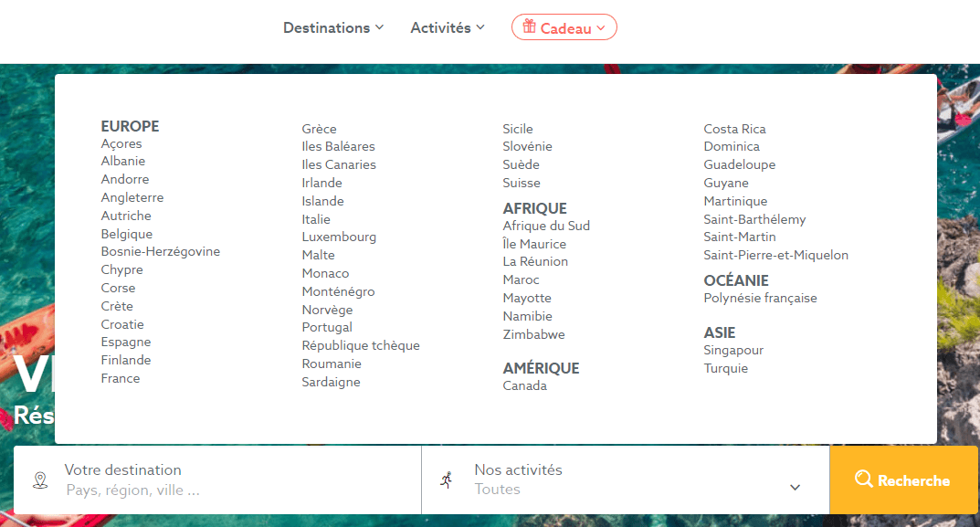Choose Malte destination link
980x527 pixels.
pos(318,255)
